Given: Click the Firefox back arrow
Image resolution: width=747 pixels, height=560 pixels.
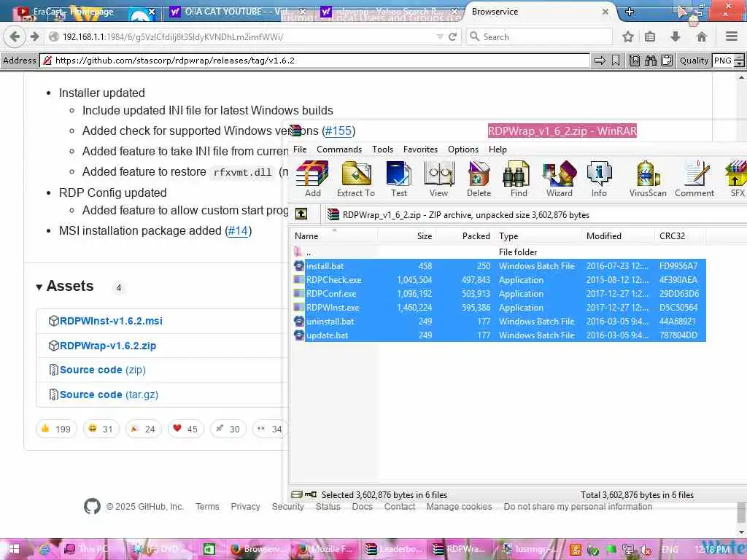Looking at the screenshot, I should pos(15,36).
